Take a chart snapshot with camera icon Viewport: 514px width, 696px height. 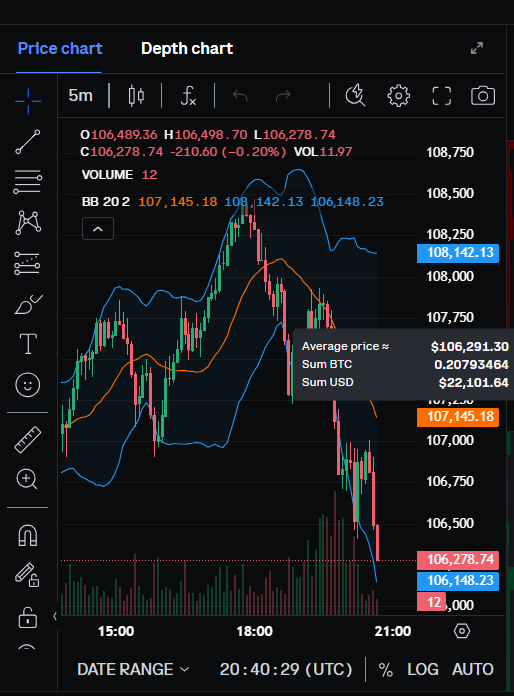(483, 95)
